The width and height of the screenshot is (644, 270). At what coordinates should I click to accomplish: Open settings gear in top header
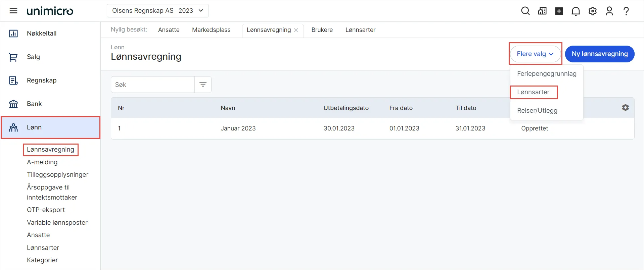pyautogui.click(x=593, y=11)
